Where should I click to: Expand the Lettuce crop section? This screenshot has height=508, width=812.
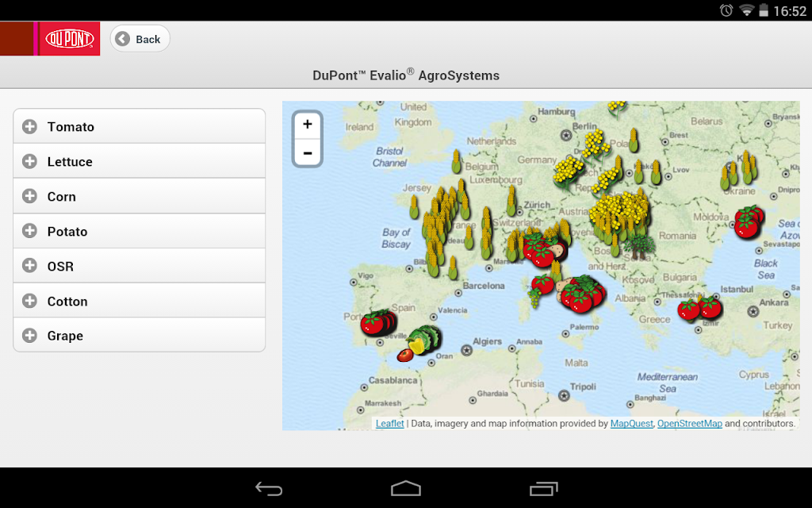(x=139, y=161)
